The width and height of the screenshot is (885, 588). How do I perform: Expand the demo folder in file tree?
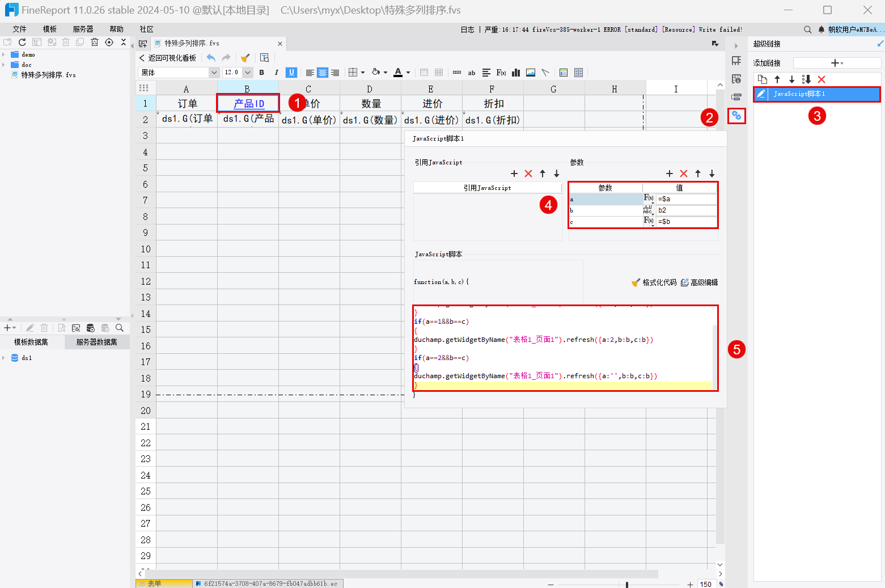(x=4, y=55)
